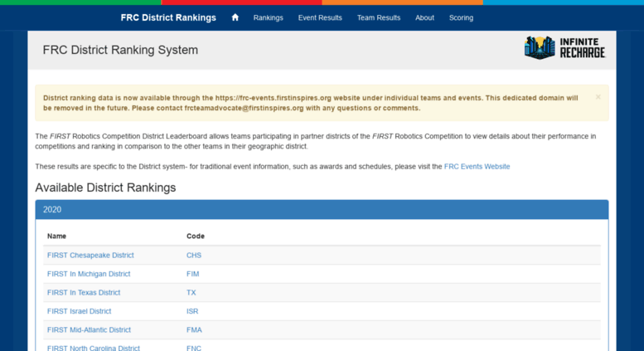Dismiss the yellow notice with X
The image size is (644, 351).
(598, 97)
